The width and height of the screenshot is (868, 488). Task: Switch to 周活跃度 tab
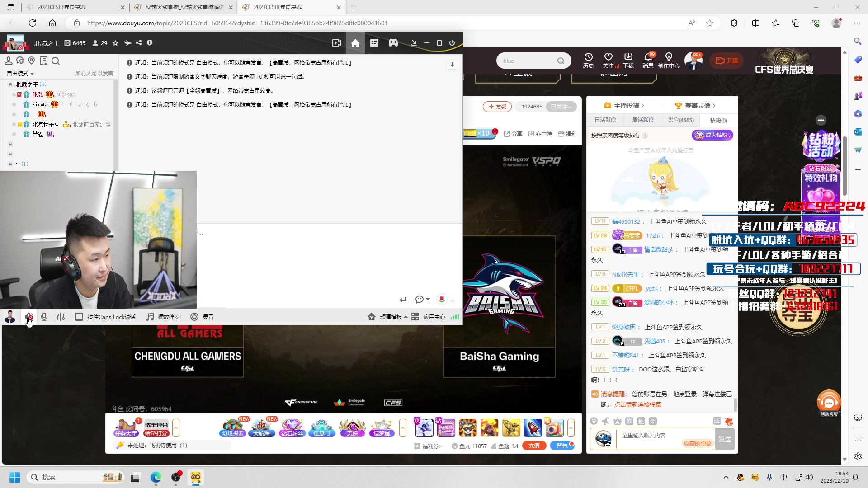tap(643, 120)
